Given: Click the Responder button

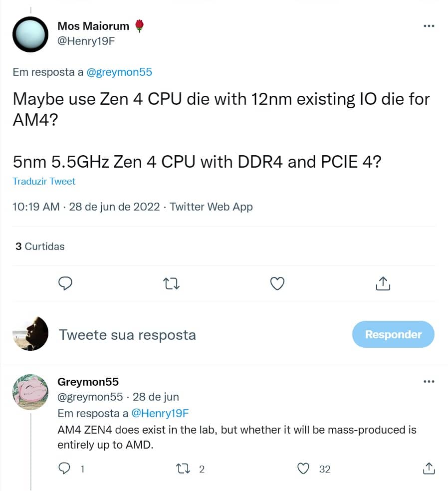Looking at the screenshot, I should pos(393,334).
